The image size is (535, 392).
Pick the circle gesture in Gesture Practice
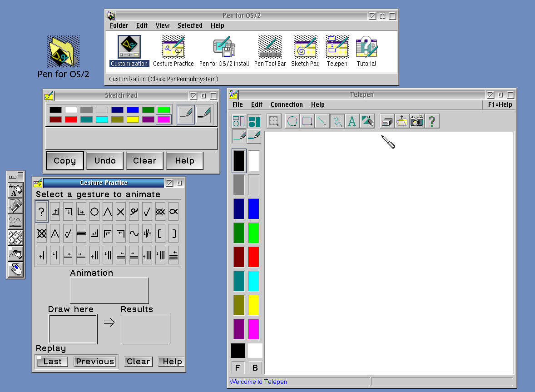[94, 212]
